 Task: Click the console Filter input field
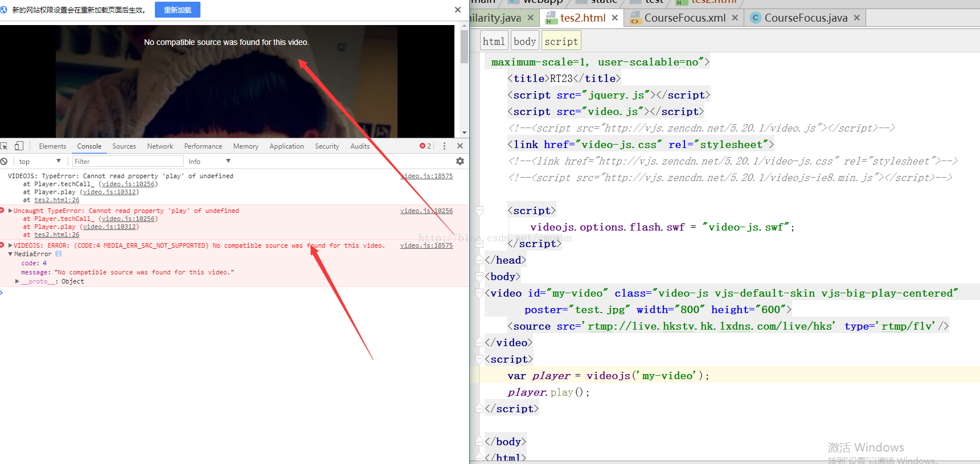coord(128,161)
